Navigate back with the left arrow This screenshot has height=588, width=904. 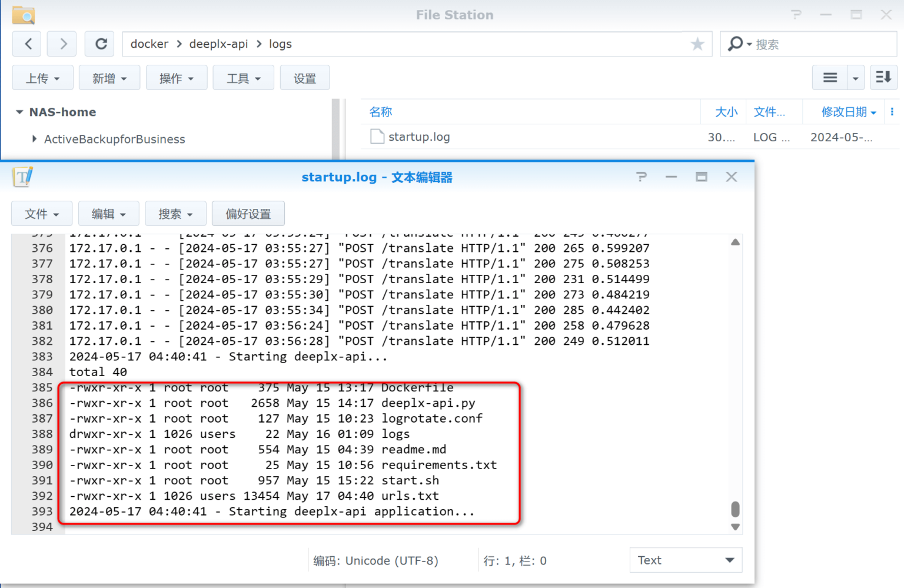pos(26,44)
